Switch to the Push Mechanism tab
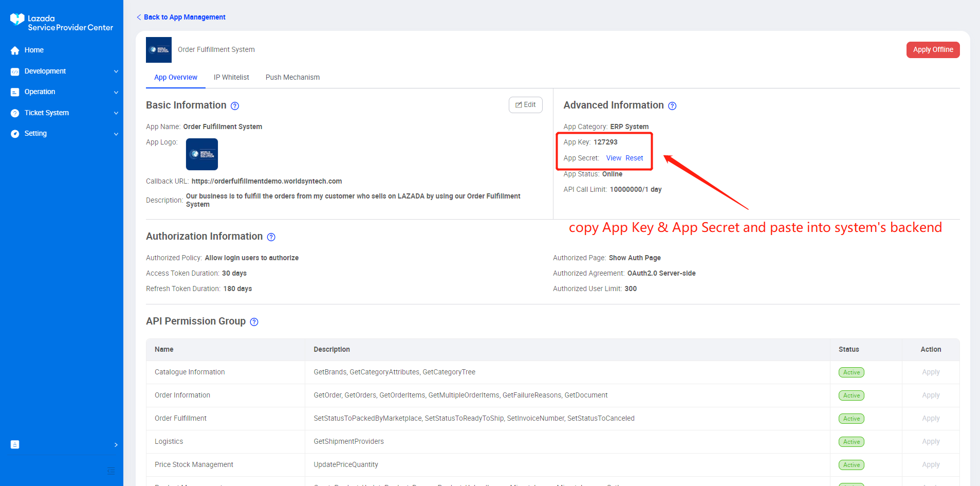This screenshot has height=486, width=980. 292,78
